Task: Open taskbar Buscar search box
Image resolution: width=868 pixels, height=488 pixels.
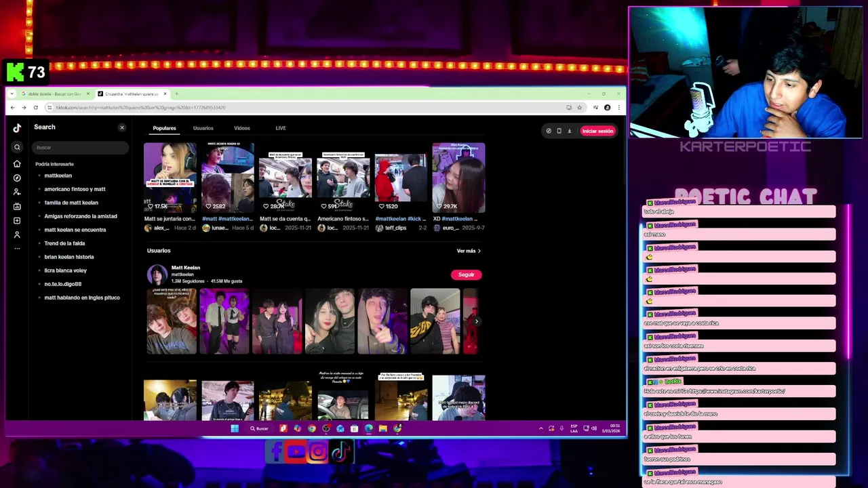Action: (259, 428)
